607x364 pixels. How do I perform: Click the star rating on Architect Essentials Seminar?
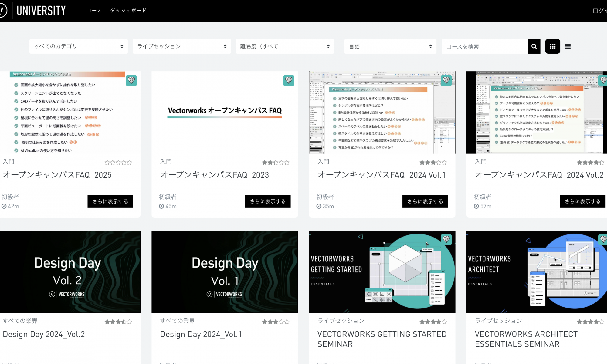pyautogui.click(x=591, y=322)
